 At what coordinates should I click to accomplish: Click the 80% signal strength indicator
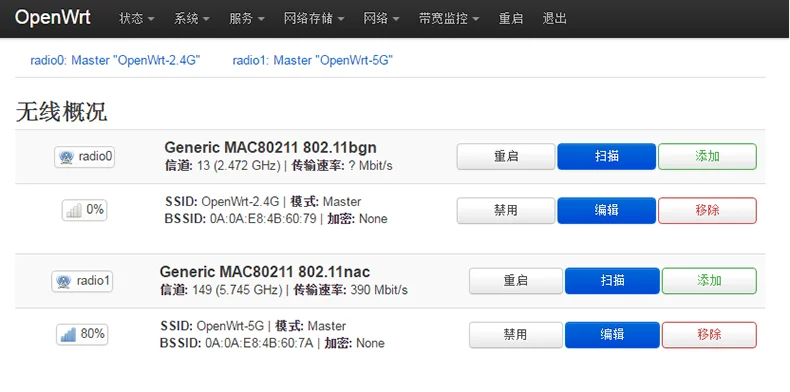(82, 335)
